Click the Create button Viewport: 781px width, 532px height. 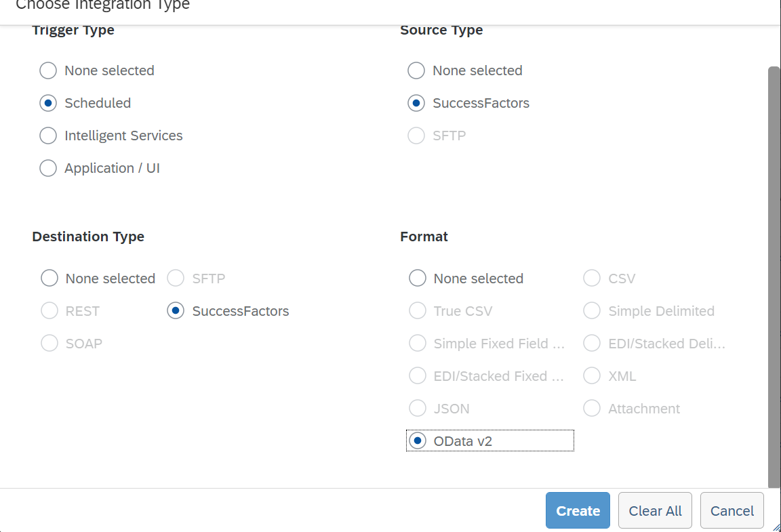point(578,510)
